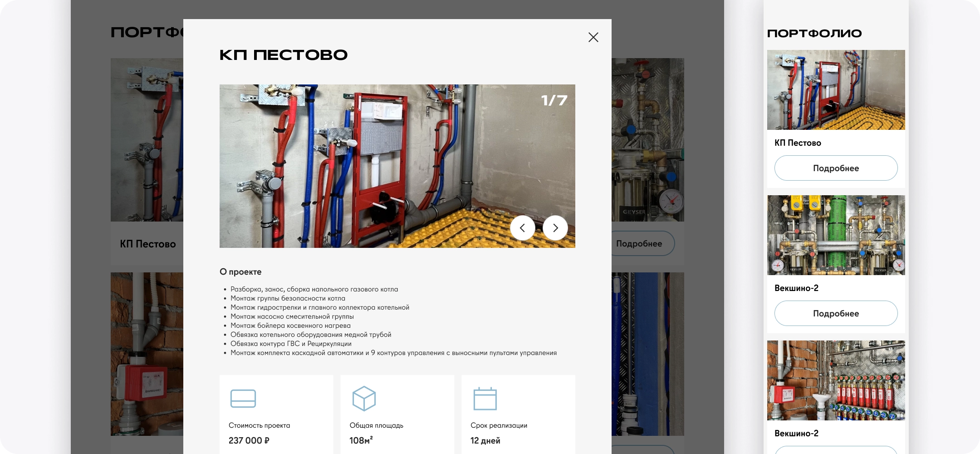The image size is (980, 454).
Task: Click the 12 дней value
Action: click(x=485, y=440)
